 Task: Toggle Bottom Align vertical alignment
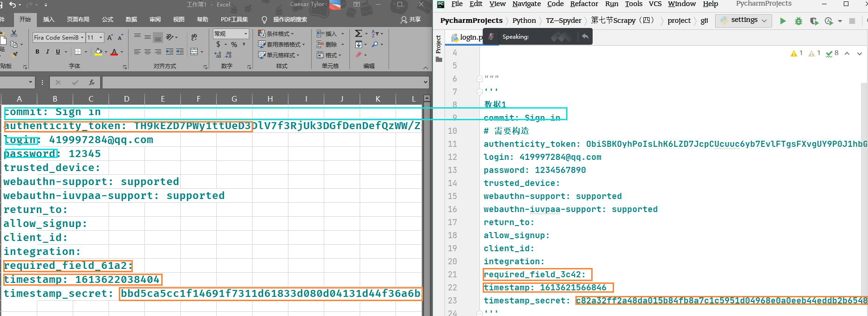[x=158, y=37]
